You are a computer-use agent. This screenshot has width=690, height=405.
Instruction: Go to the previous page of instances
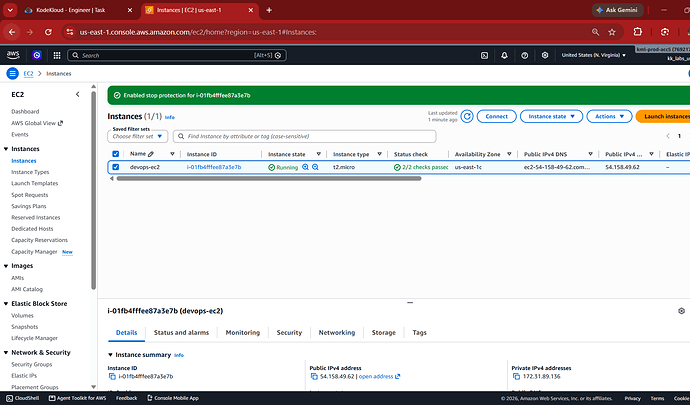[x=668, y=136]
